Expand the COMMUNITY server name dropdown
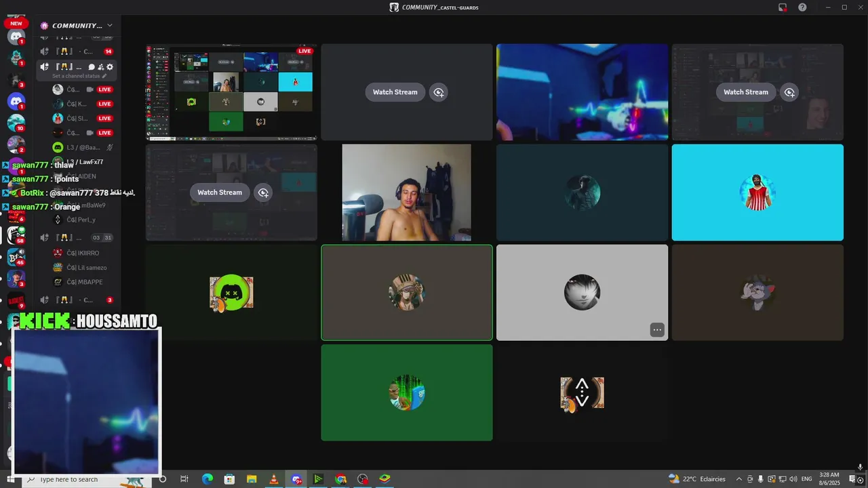868x488 pixels. [x=109, y=26]
